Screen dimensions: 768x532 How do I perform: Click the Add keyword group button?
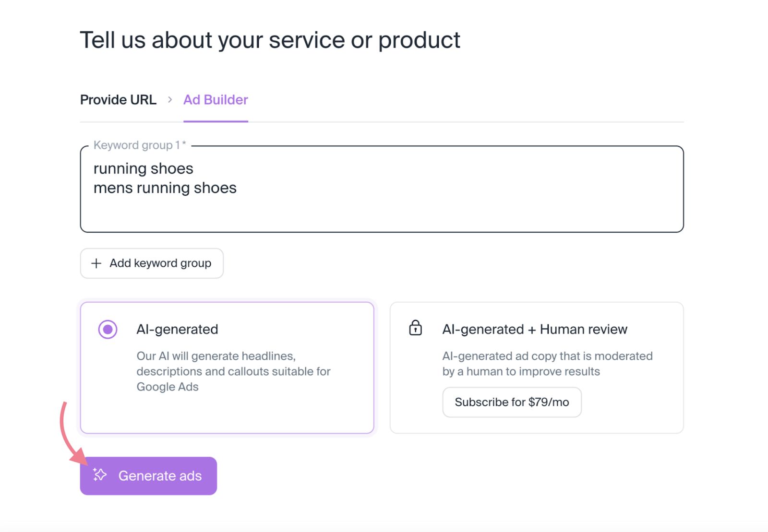(x=151, y=263)
